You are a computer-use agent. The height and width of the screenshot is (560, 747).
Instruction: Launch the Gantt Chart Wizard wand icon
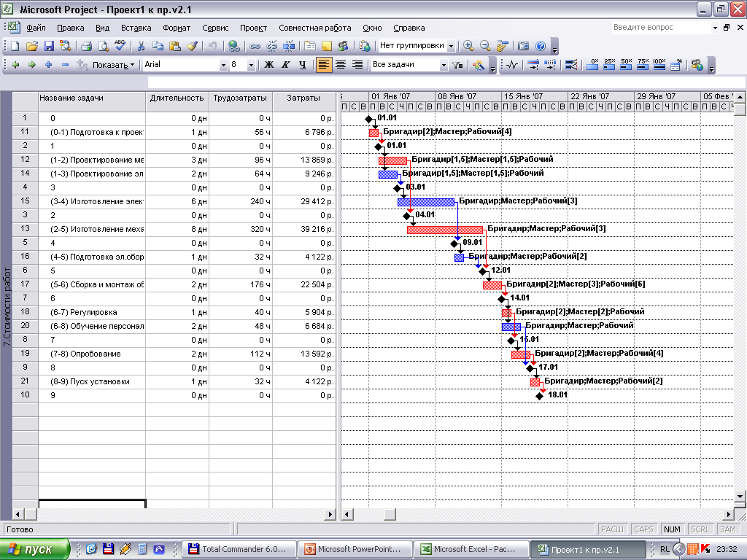tap(479, 65)
